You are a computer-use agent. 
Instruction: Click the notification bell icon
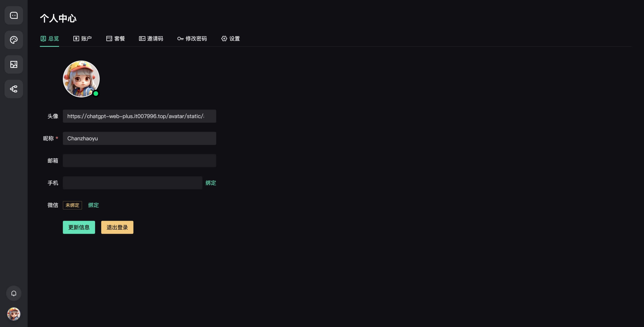tap(14, 293)
